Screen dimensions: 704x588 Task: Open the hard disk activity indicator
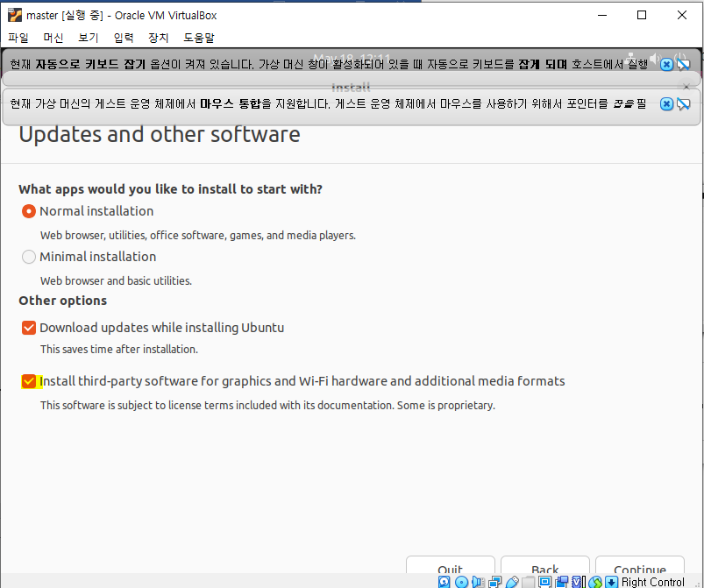coord(444,582)
